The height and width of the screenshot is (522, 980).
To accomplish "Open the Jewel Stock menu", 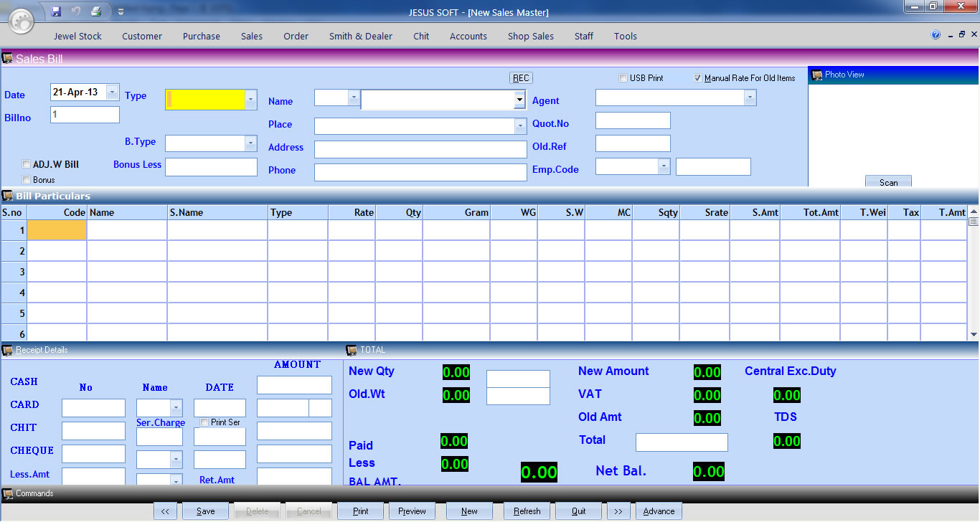I will (77, 36).
